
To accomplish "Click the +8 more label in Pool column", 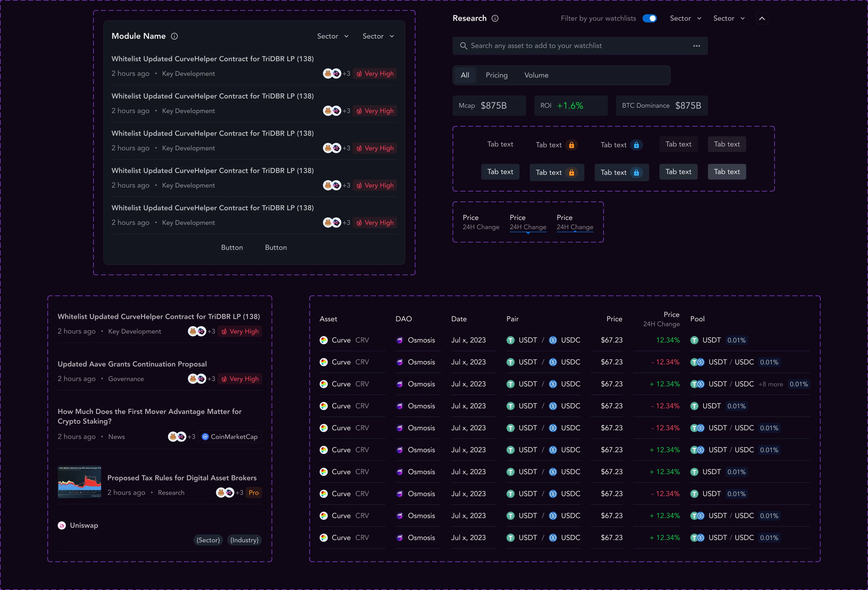I will point(771,384).
